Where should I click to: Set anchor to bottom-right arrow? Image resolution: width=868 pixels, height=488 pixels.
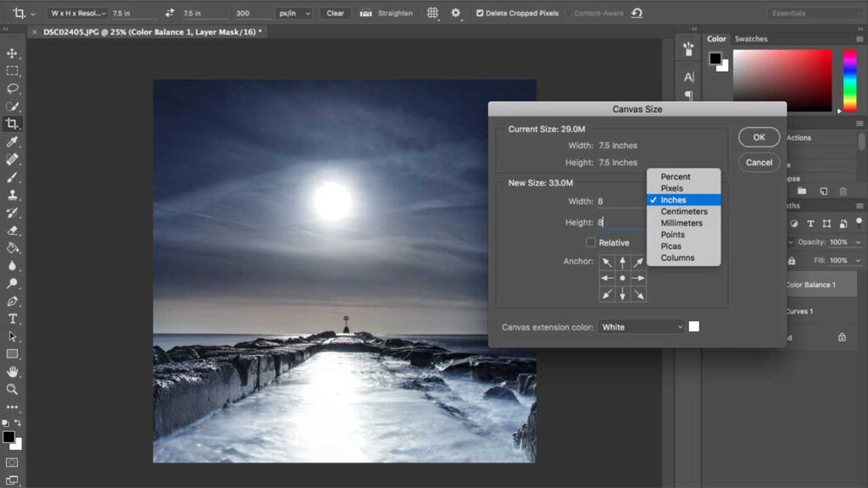tap(639, 294)
